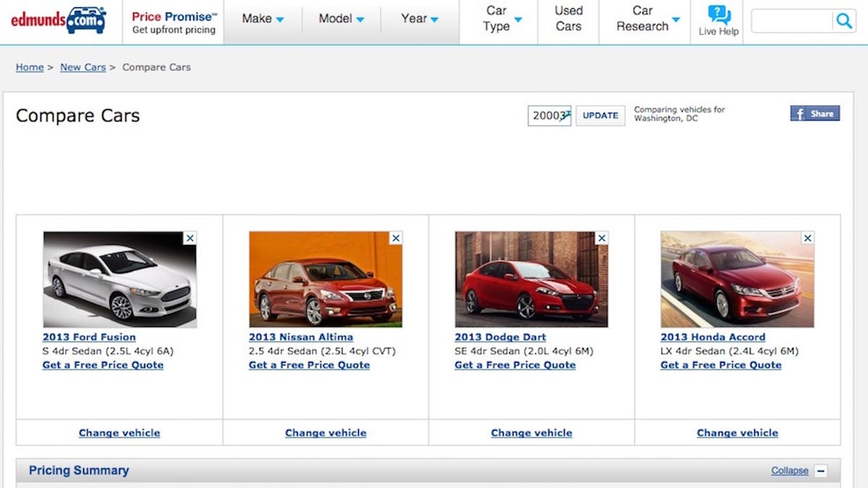This screenshot has width=868, height=488.
Task: Click the red Dodge Dart photo
Action: 532,280
